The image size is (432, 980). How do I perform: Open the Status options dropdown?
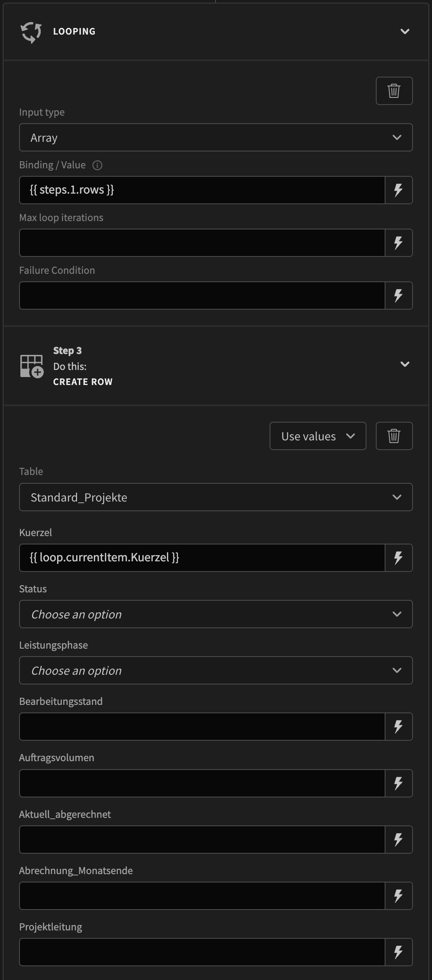tap(216, 614)
